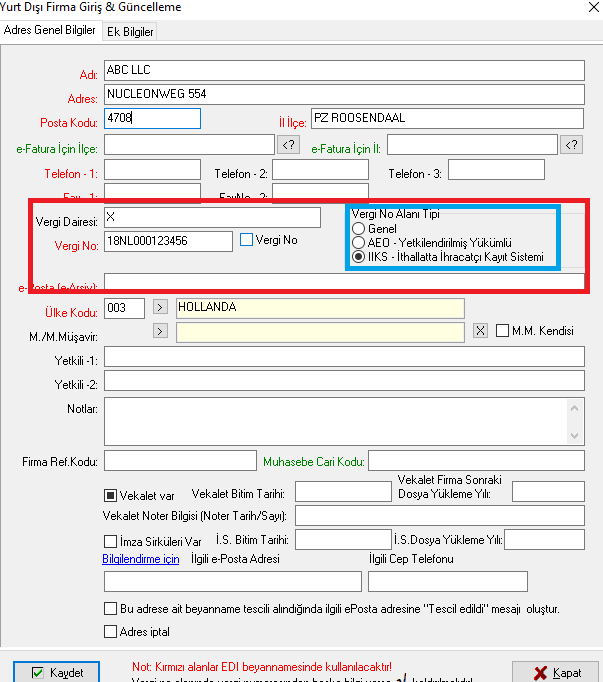Click the Vergi Dairesi field

tap(212, 217)
